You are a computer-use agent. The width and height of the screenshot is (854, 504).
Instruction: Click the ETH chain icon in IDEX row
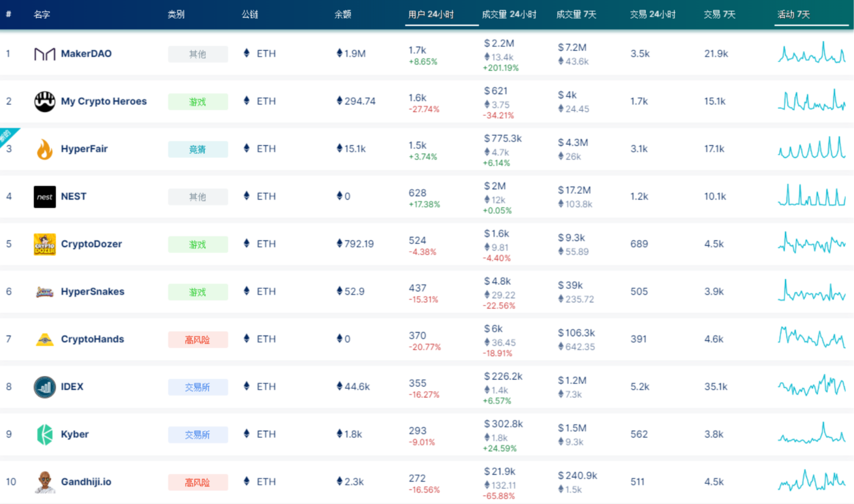pos(247,387)
